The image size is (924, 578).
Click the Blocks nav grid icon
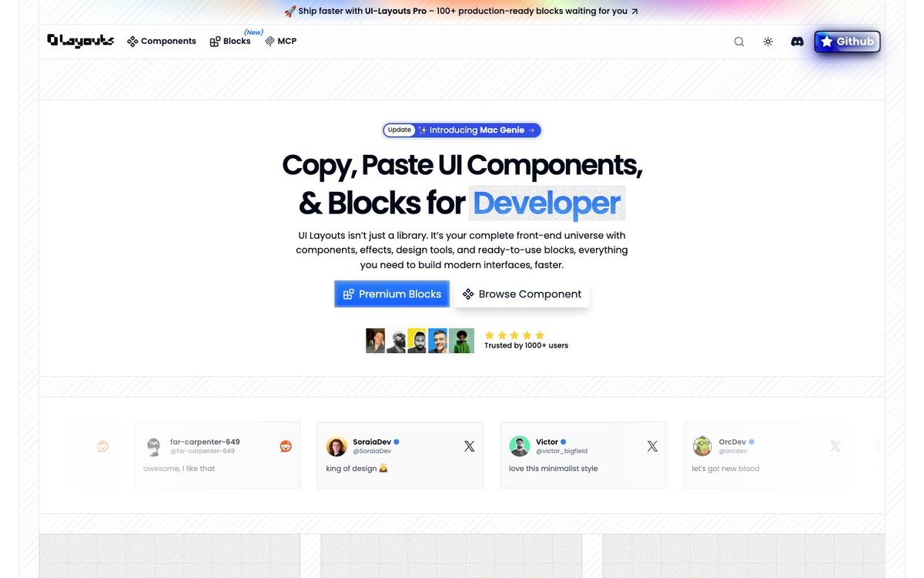[215, 42]
